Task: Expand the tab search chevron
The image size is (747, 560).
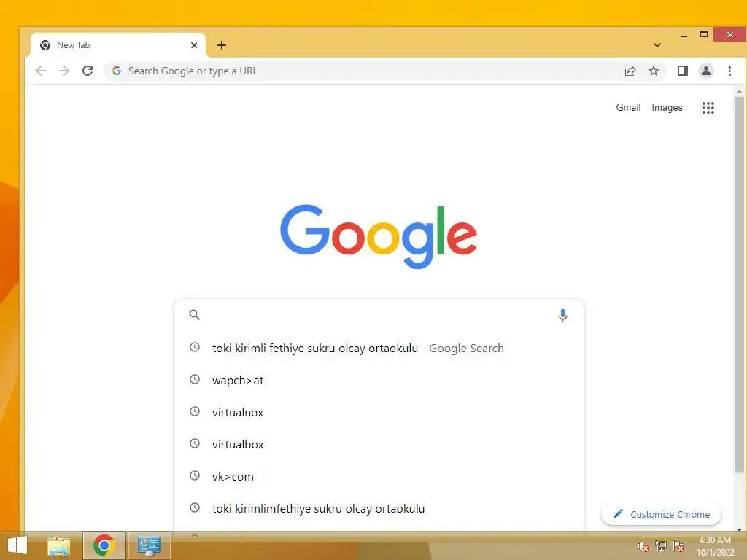Action: coord(657,45)
